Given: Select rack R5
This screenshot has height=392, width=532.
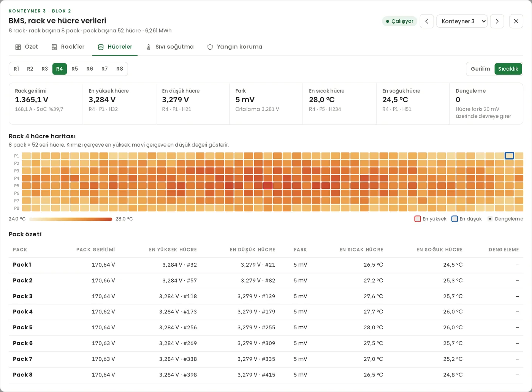Looking at the screenshot, I should pyautogui.click(x=75, y=69).
